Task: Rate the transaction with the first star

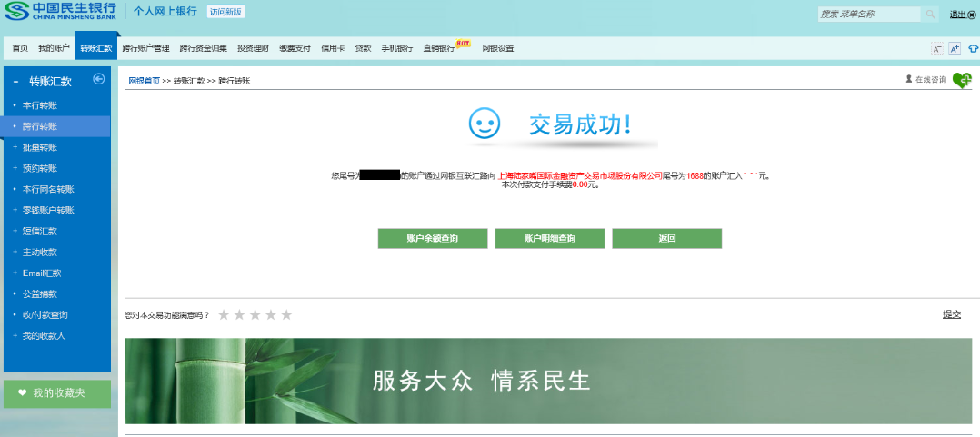Action: click(224, 314)
